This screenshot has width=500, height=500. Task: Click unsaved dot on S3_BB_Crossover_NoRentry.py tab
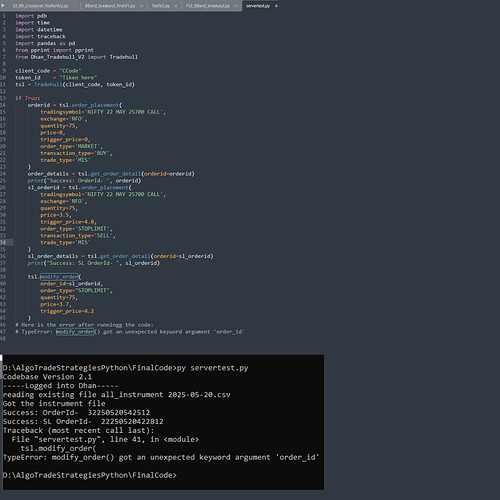(75, 6)
